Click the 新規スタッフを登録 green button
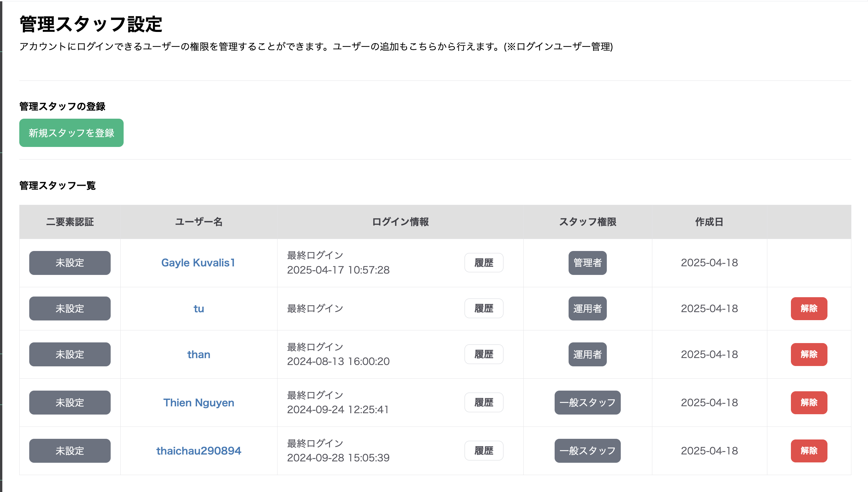The height and width of the screenshot is (492, 868). click(71, 133)
